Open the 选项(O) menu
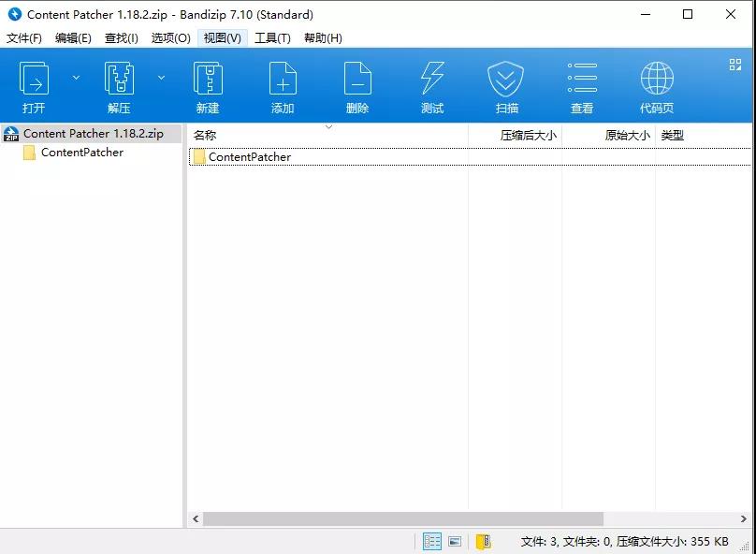 [x=170, y=38]
